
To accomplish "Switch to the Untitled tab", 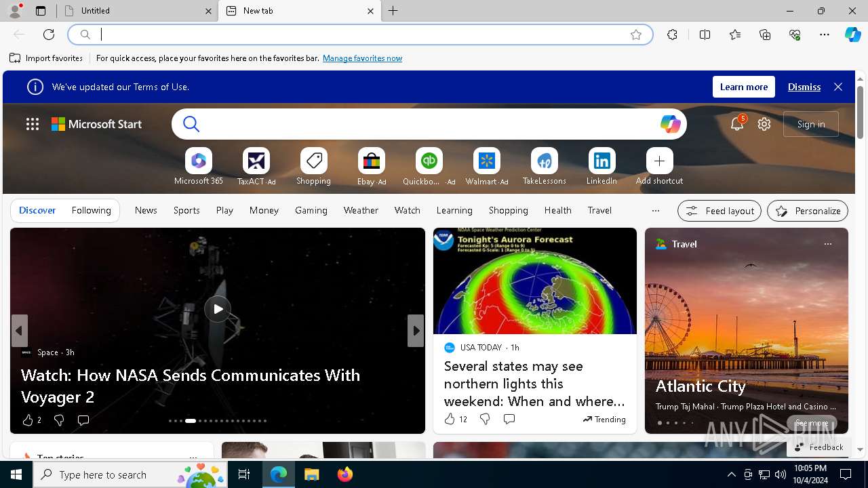I will click(x=138, y=11).
